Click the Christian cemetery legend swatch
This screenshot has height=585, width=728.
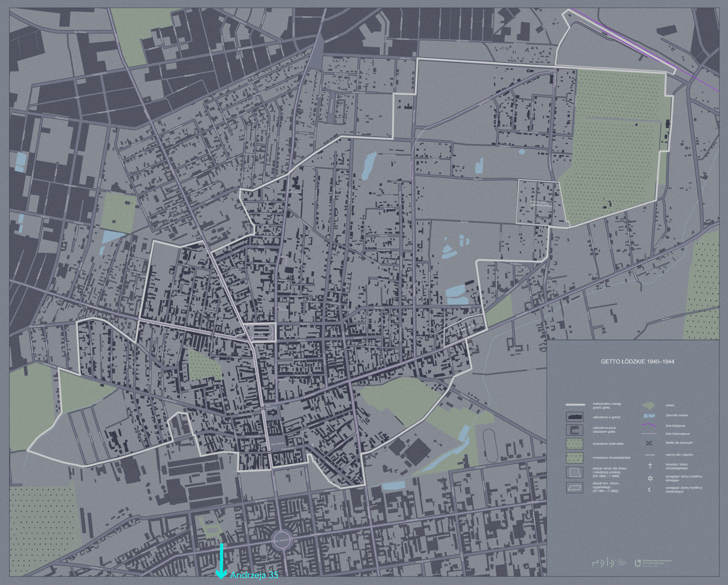click(x=574, y=457)
